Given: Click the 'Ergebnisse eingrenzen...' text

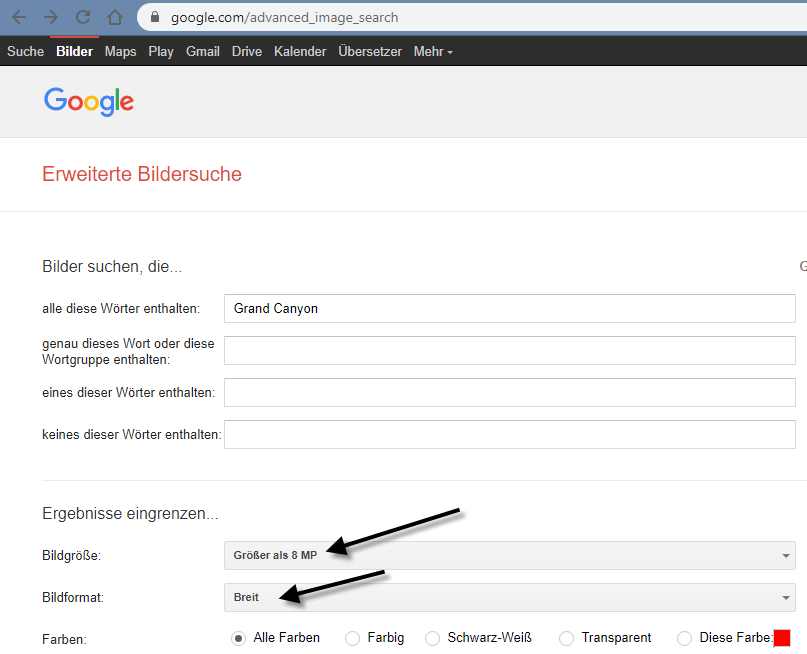Looking at the screenshot, I should (x=130, y=514).
